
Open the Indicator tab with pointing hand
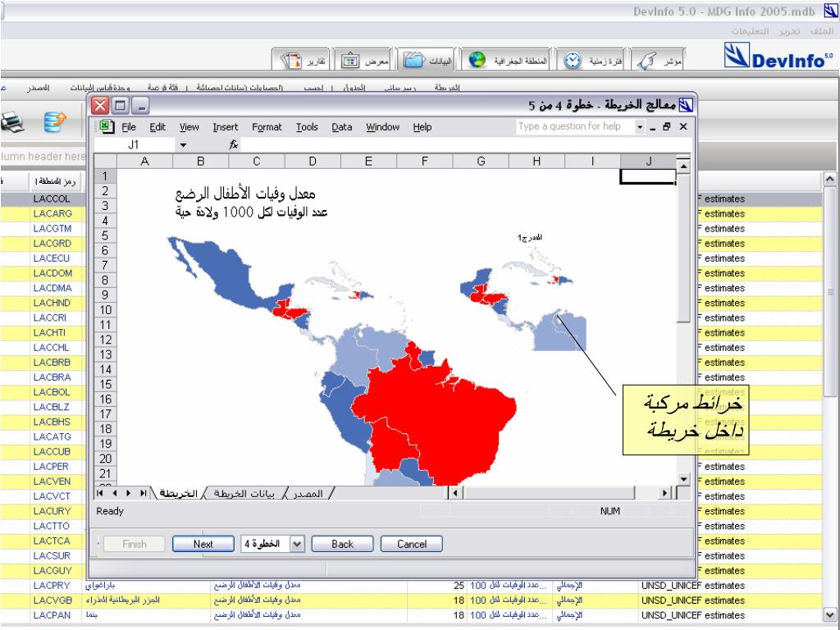pos(659,61)
